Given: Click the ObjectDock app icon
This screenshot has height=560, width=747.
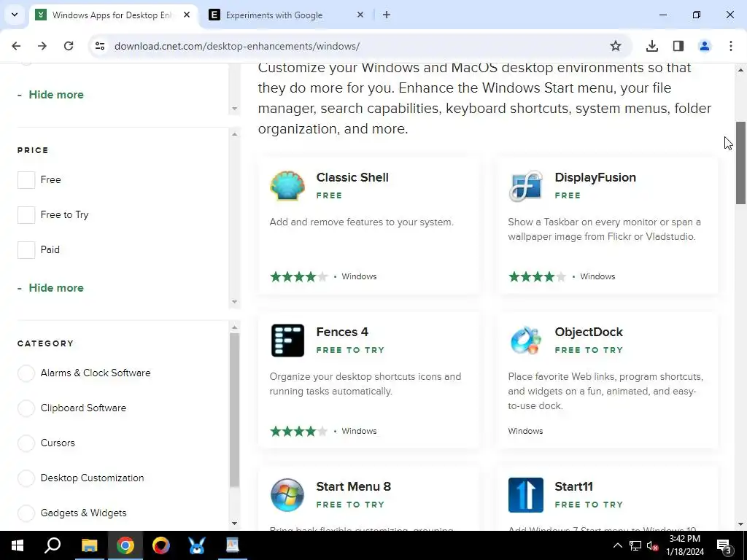Looking at the screenshot, I should click(x=525, y=341).
